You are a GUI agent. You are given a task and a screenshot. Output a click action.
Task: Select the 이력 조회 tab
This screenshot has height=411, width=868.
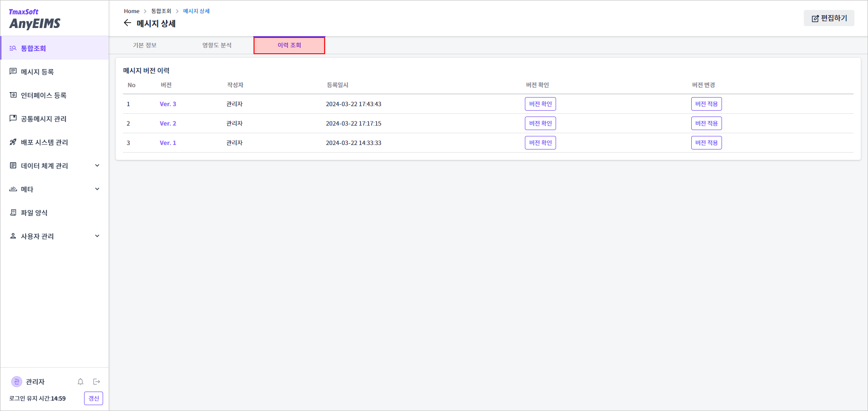(289, 45)
